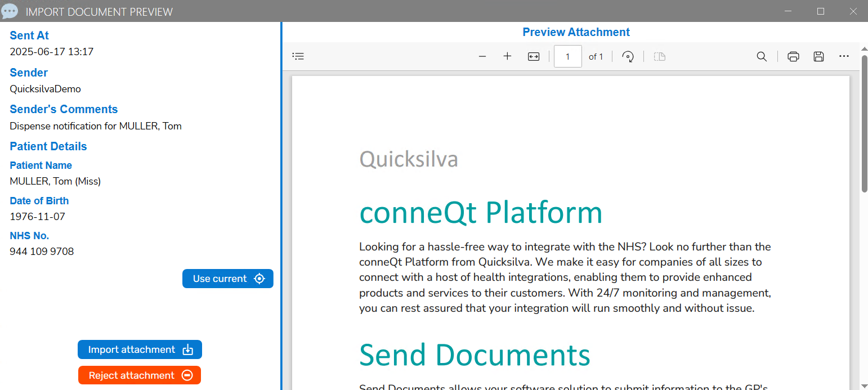Reject the attachment

(x=139, y=375)
